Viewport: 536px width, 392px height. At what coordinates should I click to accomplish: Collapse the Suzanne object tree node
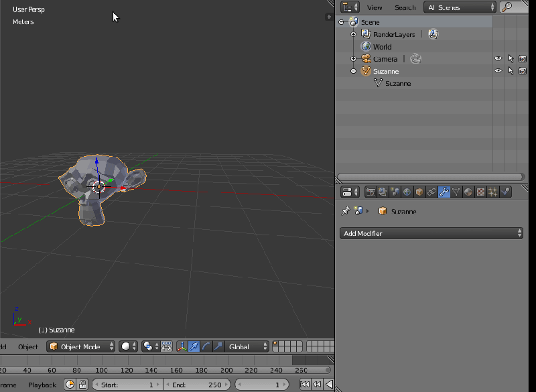pyautogui.click(x=354, y=71)
